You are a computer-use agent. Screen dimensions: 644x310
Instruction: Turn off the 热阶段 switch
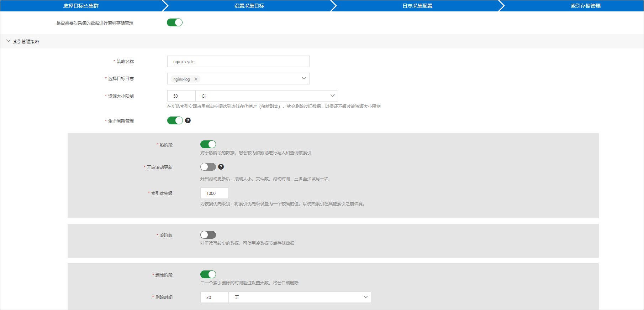[x=208, y=144]
